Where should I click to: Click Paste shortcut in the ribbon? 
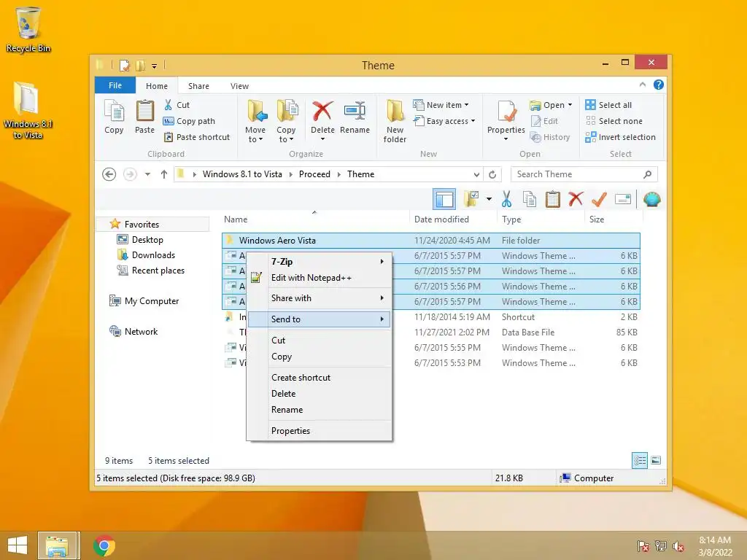pyautogui.click(x=197, y=137)
